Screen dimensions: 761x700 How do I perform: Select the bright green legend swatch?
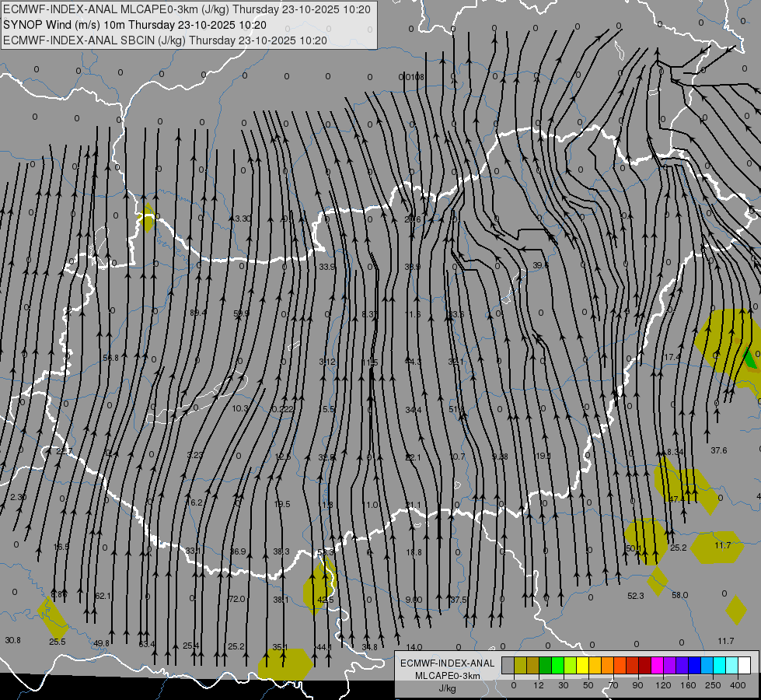[558, 665]
